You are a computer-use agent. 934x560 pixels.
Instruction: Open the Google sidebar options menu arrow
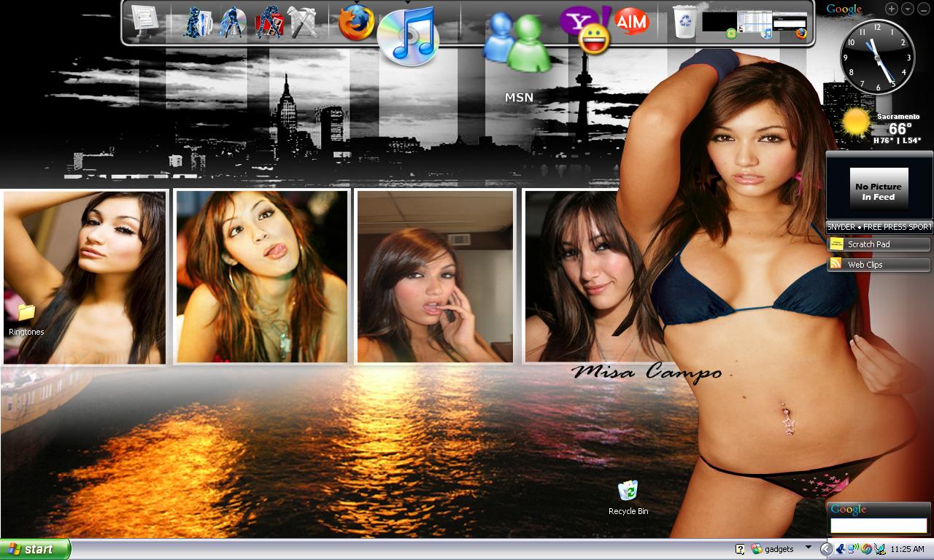pos(907,9)
